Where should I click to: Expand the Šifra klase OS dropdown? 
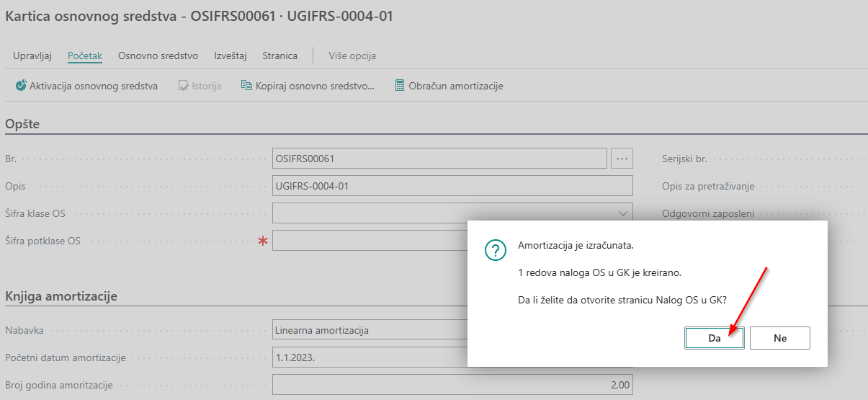point(622,213)
